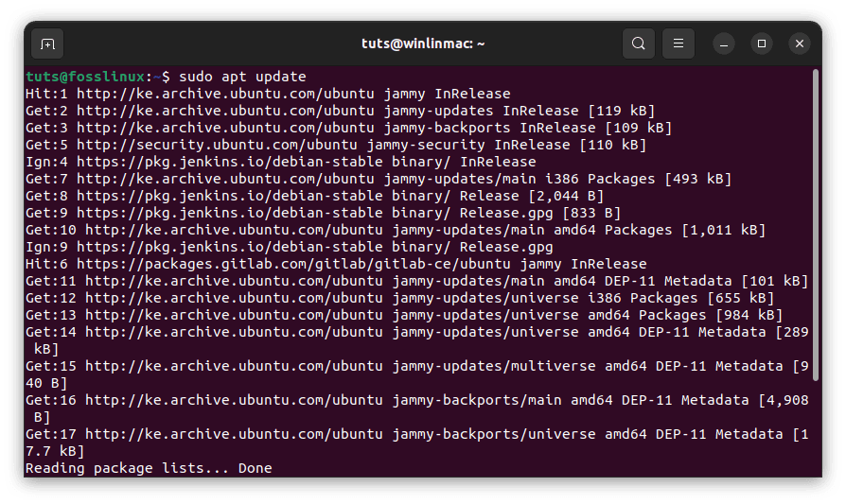
Task: Minimize the terminal window
Action: click(724, 43)
